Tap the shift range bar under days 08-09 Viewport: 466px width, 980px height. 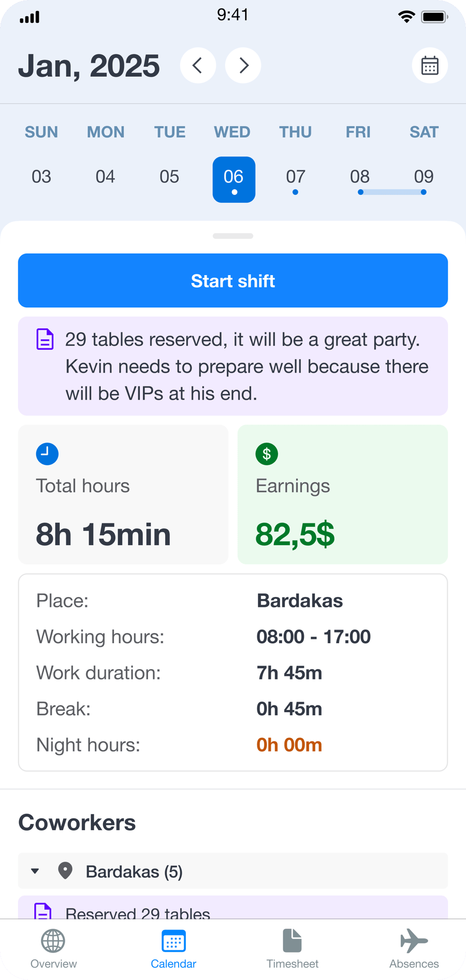point(392,192)
